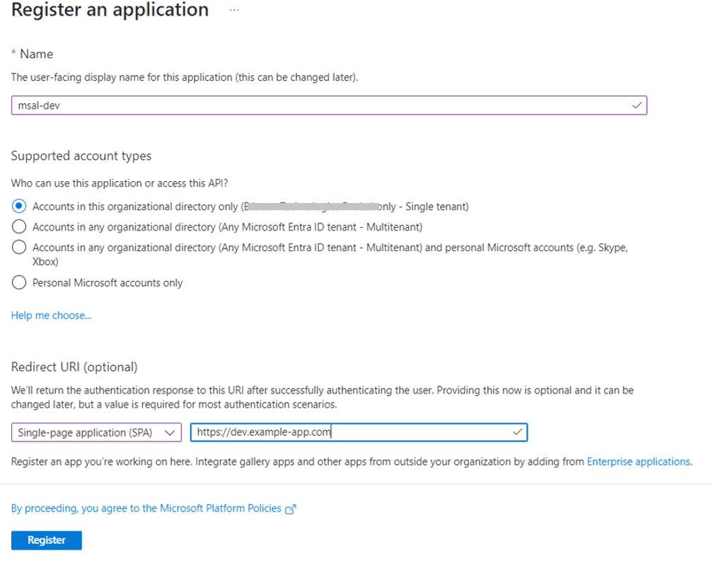Screen dimensions: 718x588
Task: Click into the msal-dev Name input field
Action: (318, 105)
